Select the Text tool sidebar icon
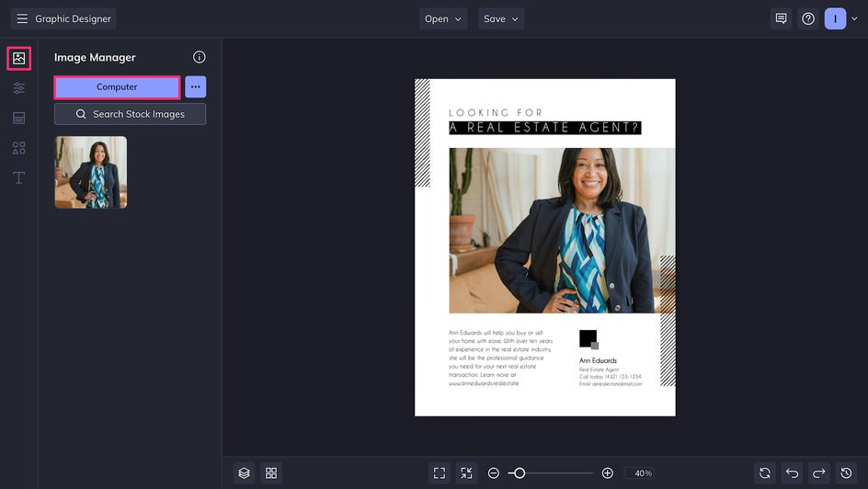This screenshot has width=868, height=489. pyautogui.click(x=18, y=177)
